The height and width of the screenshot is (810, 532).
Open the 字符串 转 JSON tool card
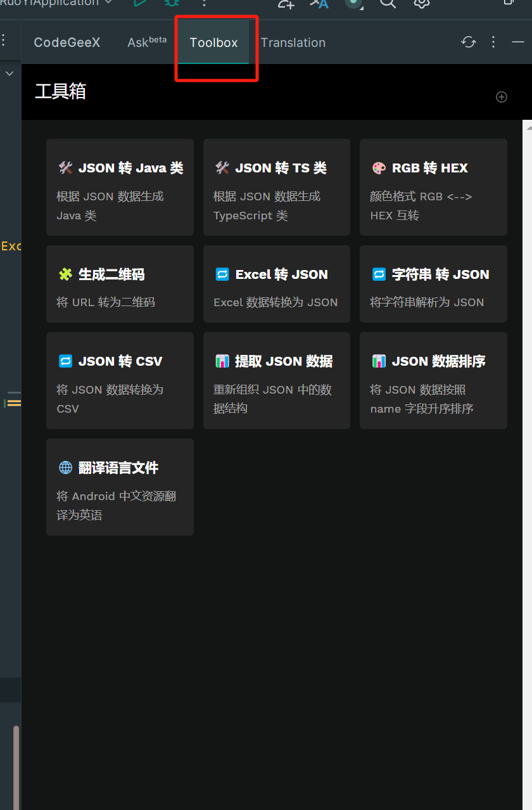coord(433,284)
